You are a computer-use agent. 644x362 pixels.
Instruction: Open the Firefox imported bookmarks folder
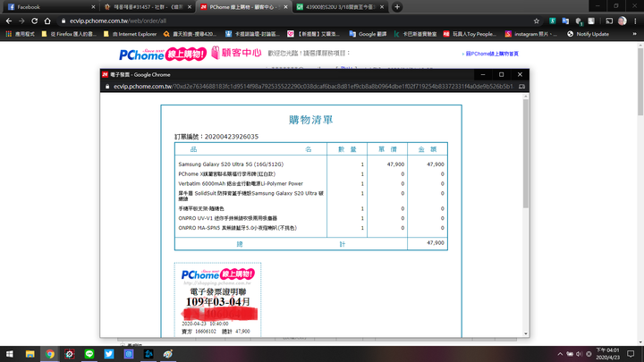tap(69, 34)
